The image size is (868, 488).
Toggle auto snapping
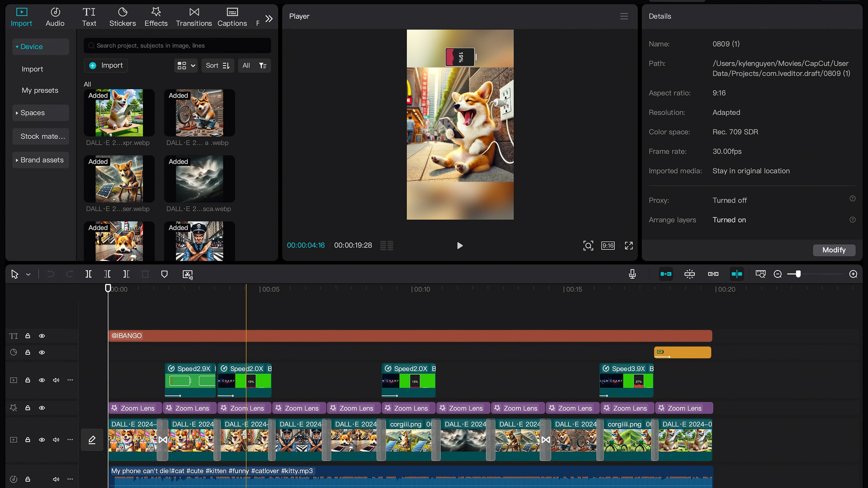click(690, 274)
